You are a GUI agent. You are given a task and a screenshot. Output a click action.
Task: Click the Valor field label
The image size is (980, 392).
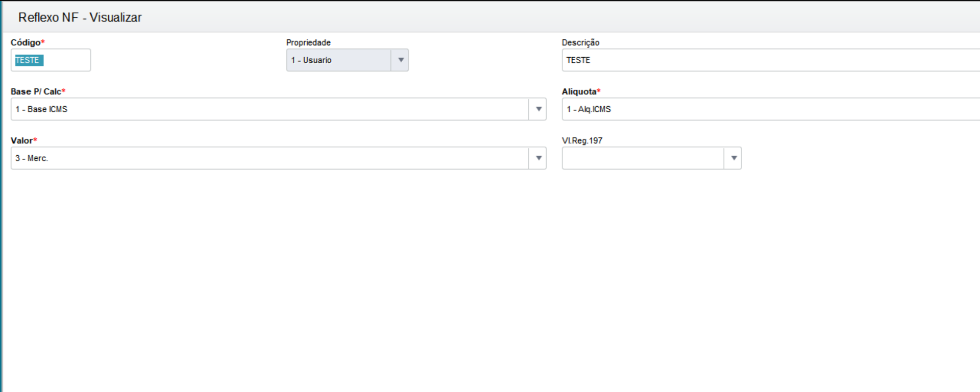(23, 140)
